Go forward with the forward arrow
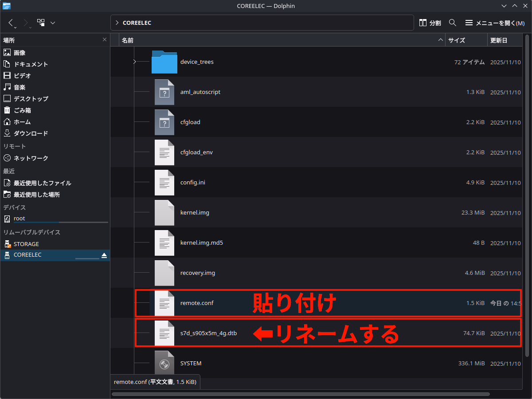The image size is (532, 399). click(x=26, y=23)
